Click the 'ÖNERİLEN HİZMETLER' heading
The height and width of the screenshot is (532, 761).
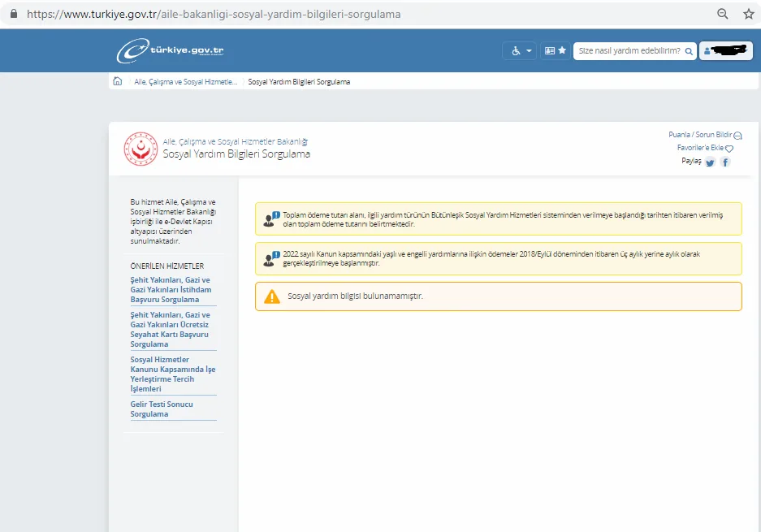[x=167, y=266]
